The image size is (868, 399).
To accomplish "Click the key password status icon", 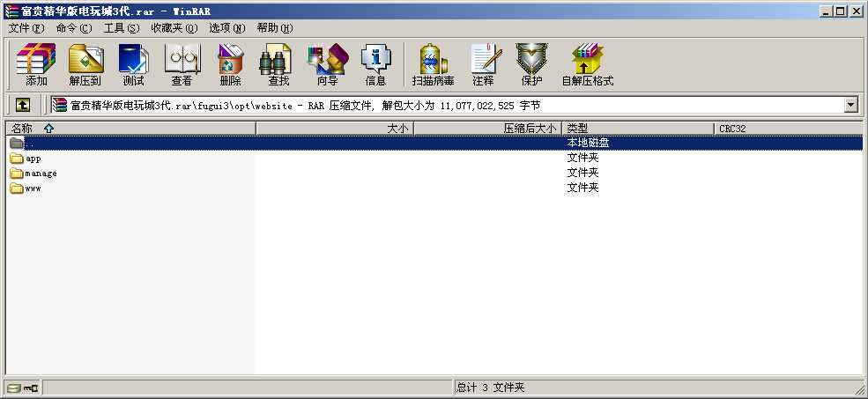I will 31,388.
